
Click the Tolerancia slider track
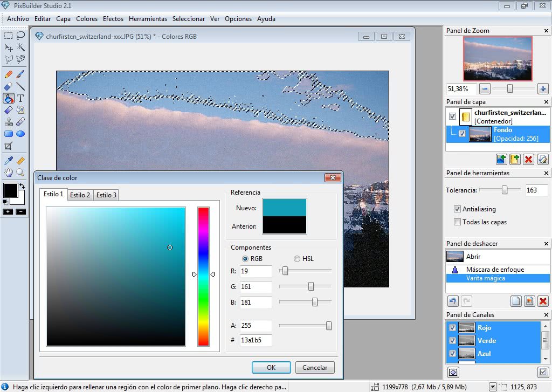click(500, 190)
